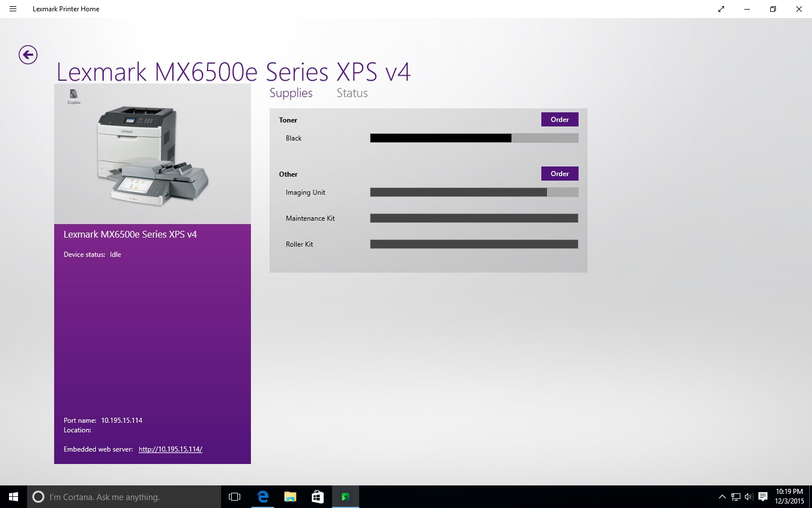
Task: Open the Windows Start menu
Action: coord(14,497)
